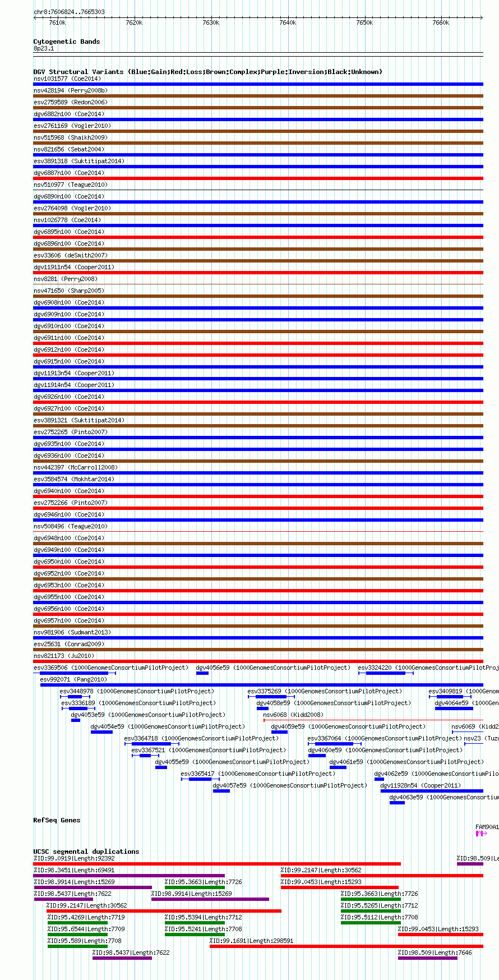Viewport: 499px width, 980px height.
Task: Click the 8p23.1 band label
Action: point(44,49)
